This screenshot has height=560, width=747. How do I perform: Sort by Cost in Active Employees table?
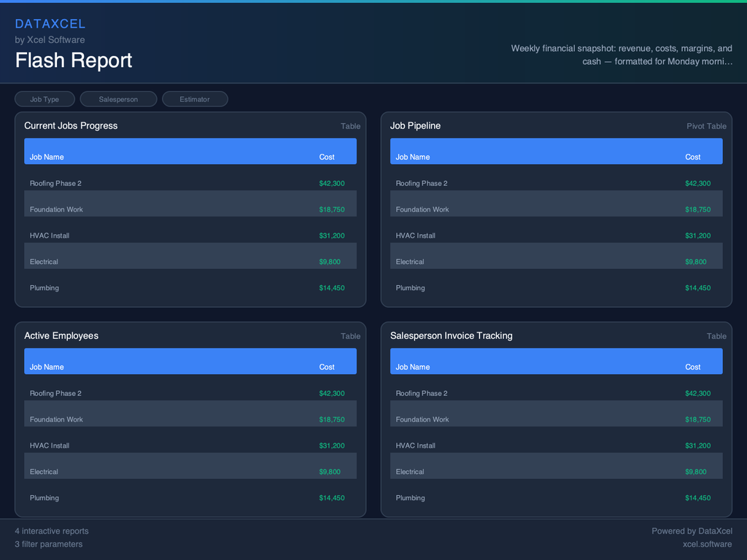coord(327,367)
